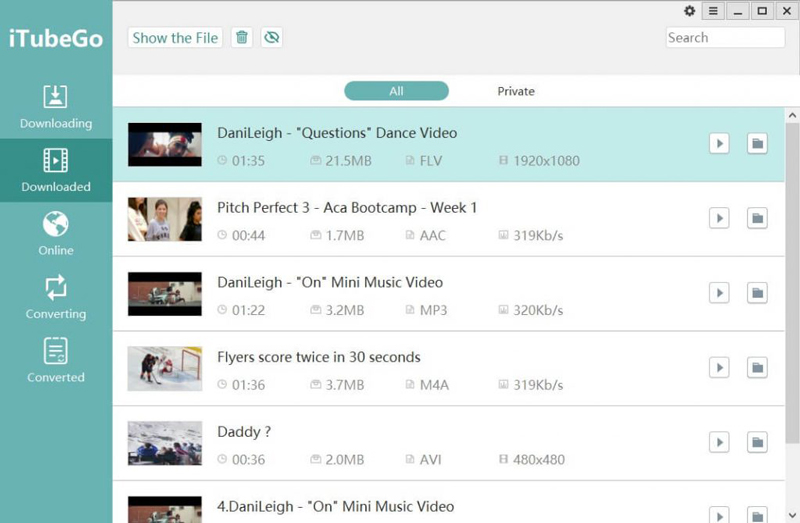This screenshot has height=523, width=800.
Task: Select title DaniLeigh - "Questions" Dance Video
Action: pos(337,133)
